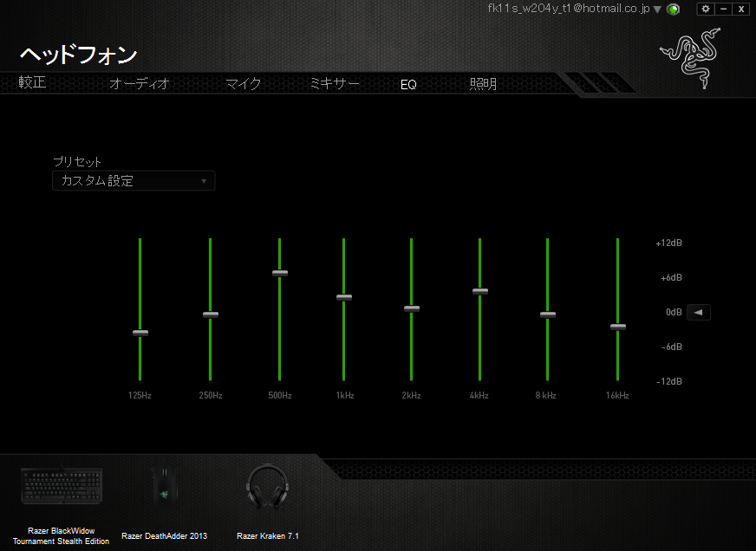Expand the account email dropdown arrow
The width and height of the screenshot is (756, 551).
657,10
